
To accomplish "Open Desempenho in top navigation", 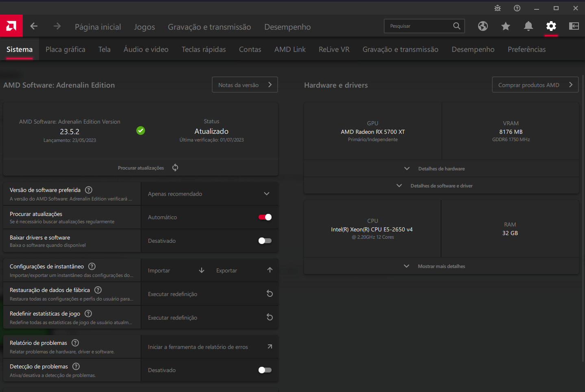I will point(287,27).
